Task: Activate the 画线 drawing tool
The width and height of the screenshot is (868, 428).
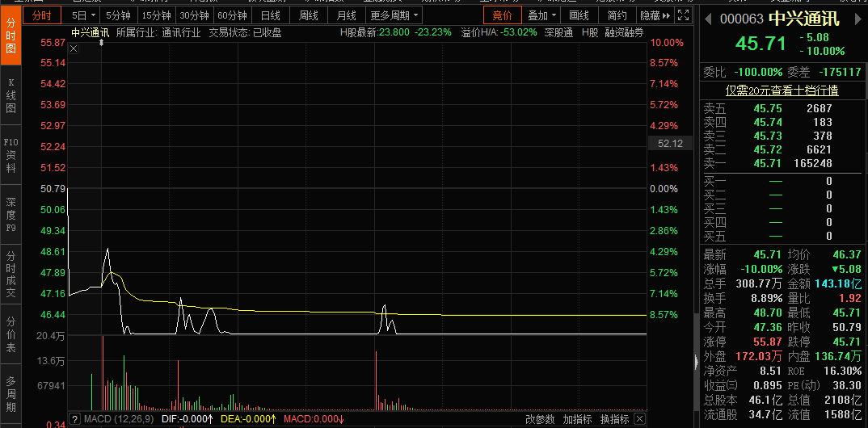Action: (x=579, y=15)
